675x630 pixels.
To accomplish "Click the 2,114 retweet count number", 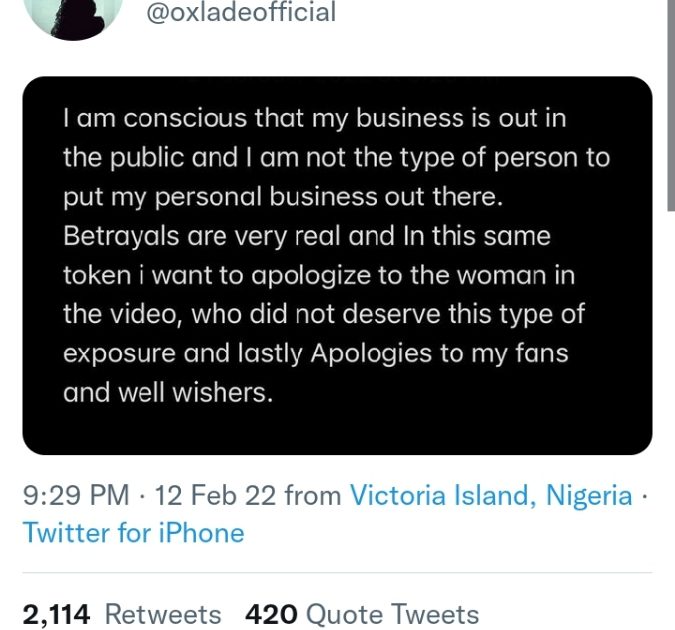I will click(58, 613).
